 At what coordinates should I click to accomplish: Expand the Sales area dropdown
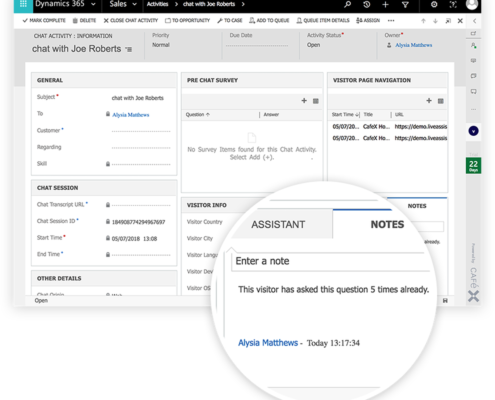coord(135,4)
